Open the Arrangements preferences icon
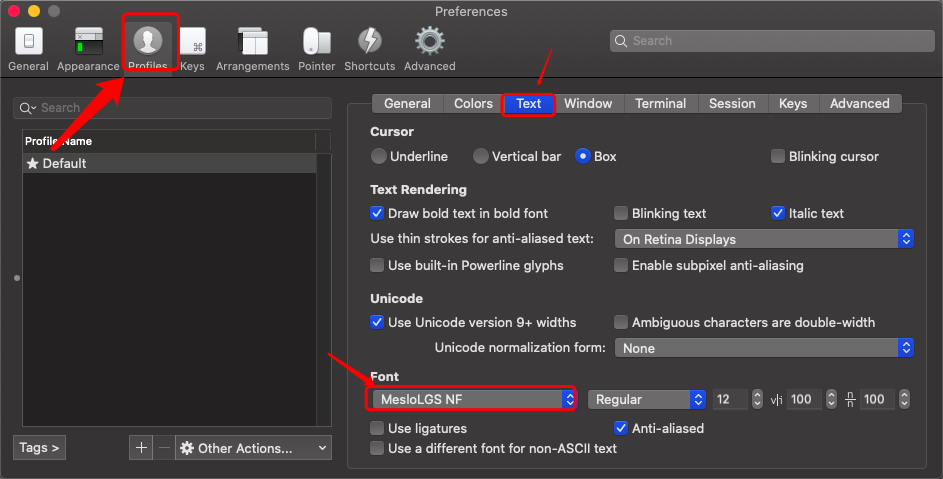 tap(252, 43)
